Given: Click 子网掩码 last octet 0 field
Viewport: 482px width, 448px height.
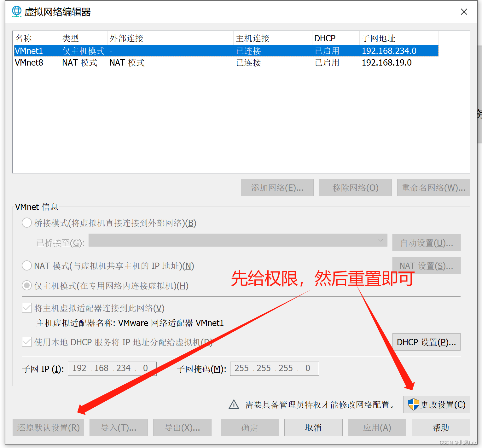Looking at the screenshot, I should coord(308,368).
